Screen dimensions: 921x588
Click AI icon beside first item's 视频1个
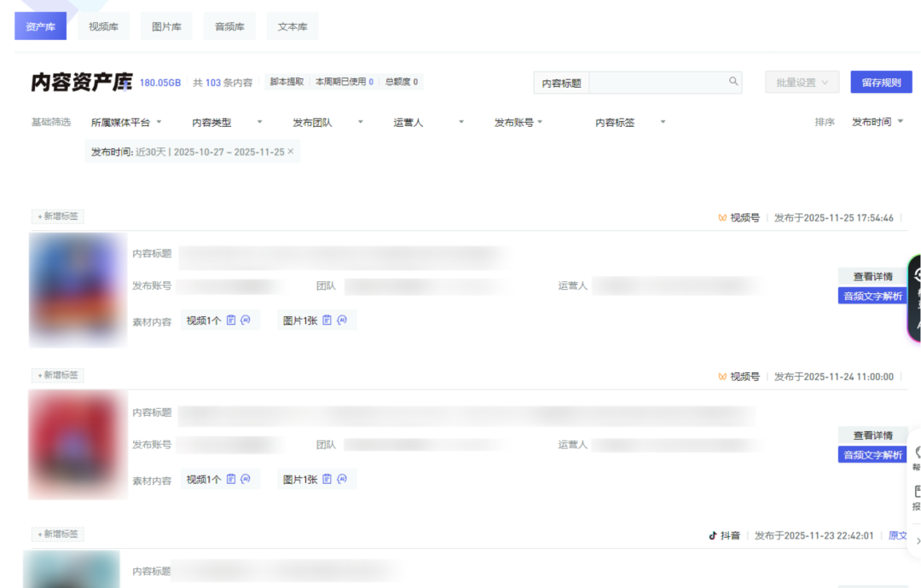coord(246,320)
